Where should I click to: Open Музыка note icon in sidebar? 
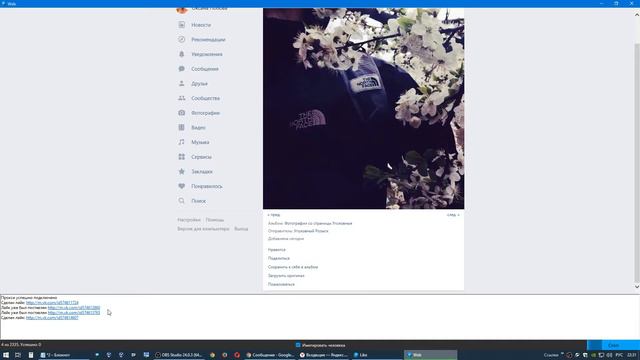coord(182,142)
